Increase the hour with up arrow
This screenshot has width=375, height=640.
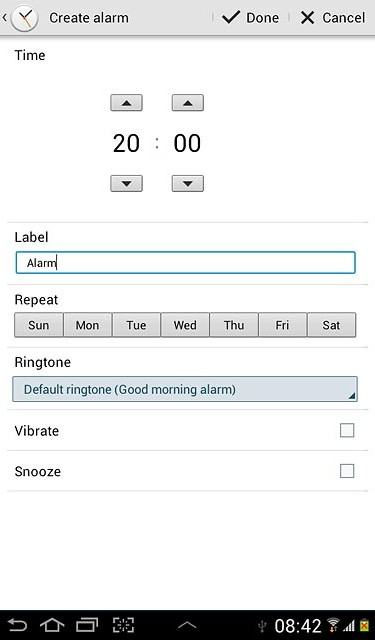point(126,103)
